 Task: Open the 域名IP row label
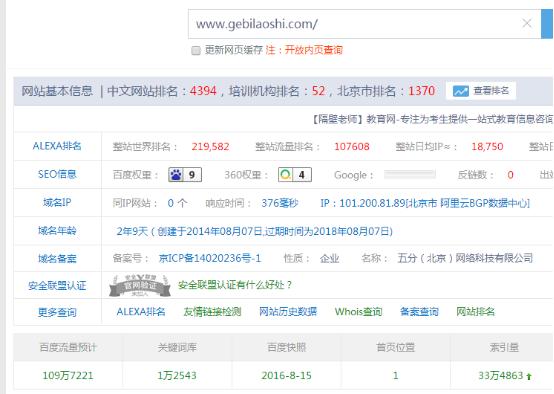(x=57, y=202)
